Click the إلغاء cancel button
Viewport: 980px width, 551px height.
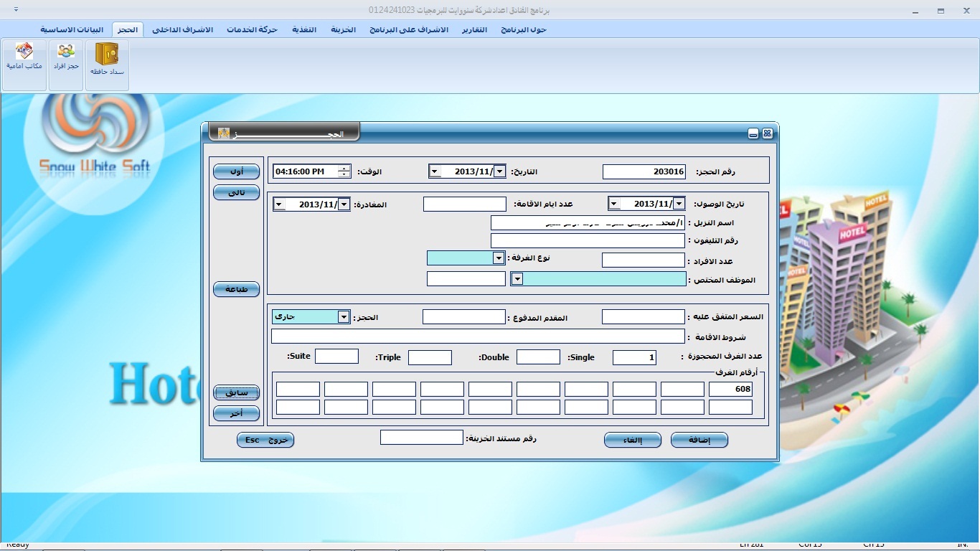click(632, 440)
